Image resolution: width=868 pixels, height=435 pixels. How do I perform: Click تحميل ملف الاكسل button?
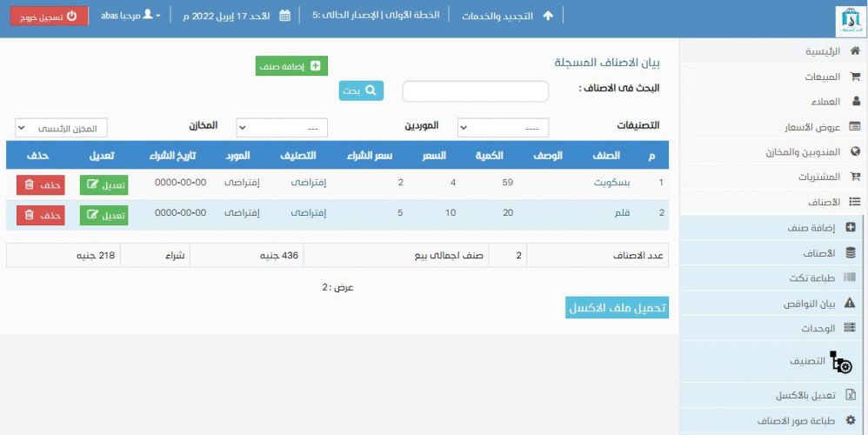click(x=617, y=308)
